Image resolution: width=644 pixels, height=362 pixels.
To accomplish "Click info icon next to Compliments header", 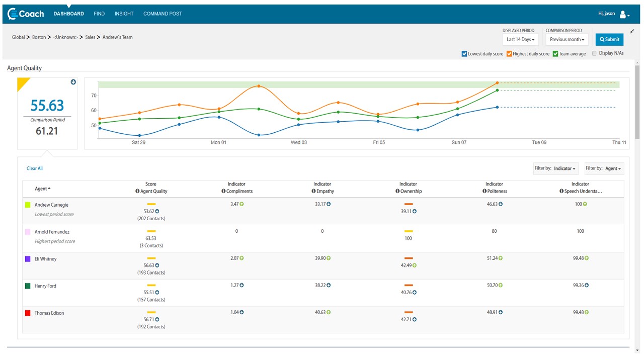I will coord(223,192).
